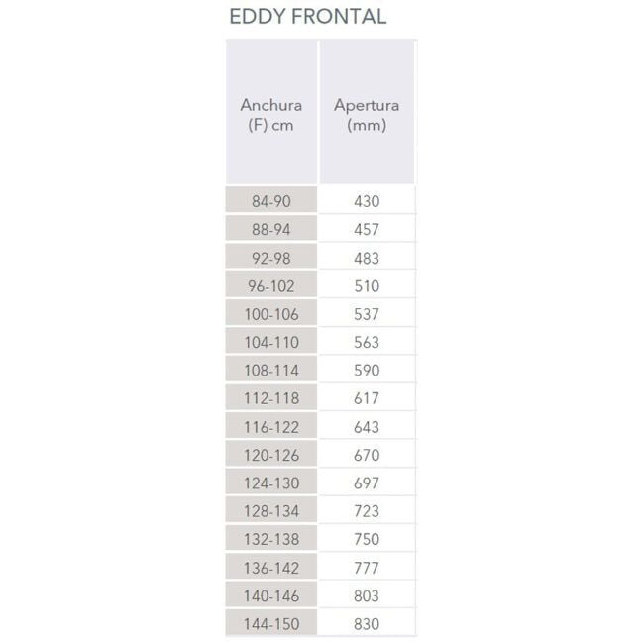Select the Apertura (mm) column header
644x644 pixels.
367,112
